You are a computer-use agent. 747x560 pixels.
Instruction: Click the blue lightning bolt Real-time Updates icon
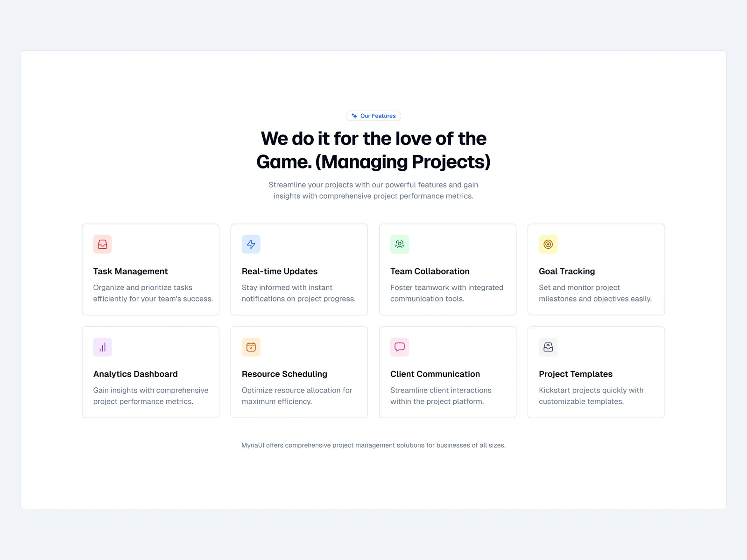(x=251, y=244)
